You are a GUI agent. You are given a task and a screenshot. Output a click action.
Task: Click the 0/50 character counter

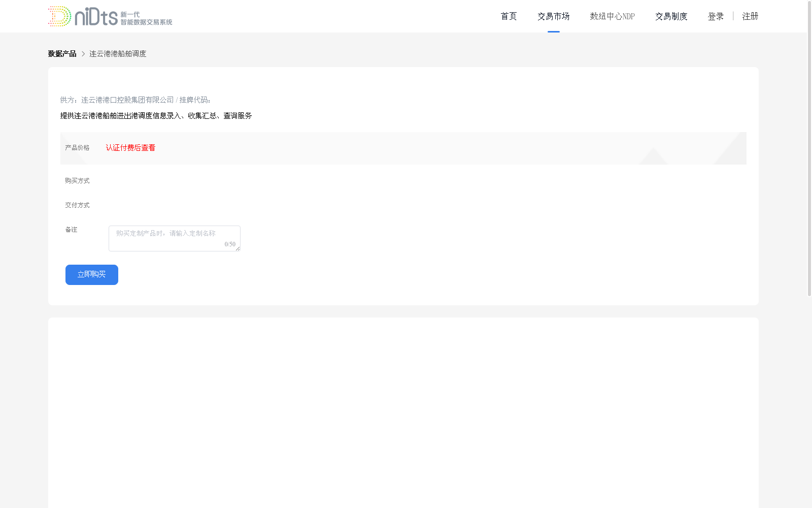(230, 244)
